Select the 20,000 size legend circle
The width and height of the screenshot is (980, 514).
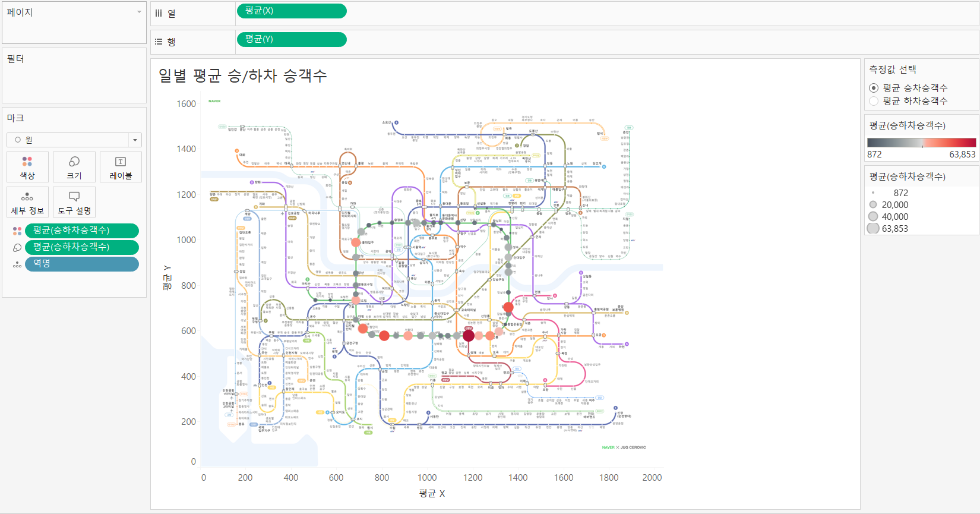pos(873,204)
